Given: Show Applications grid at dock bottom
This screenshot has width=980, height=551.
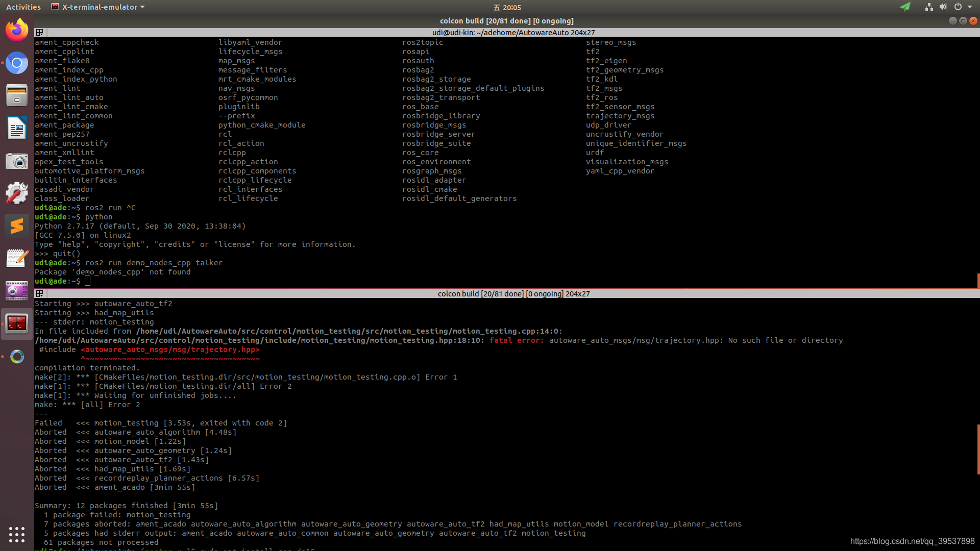Looking at the screenshot, I should [x=17, y=534].
